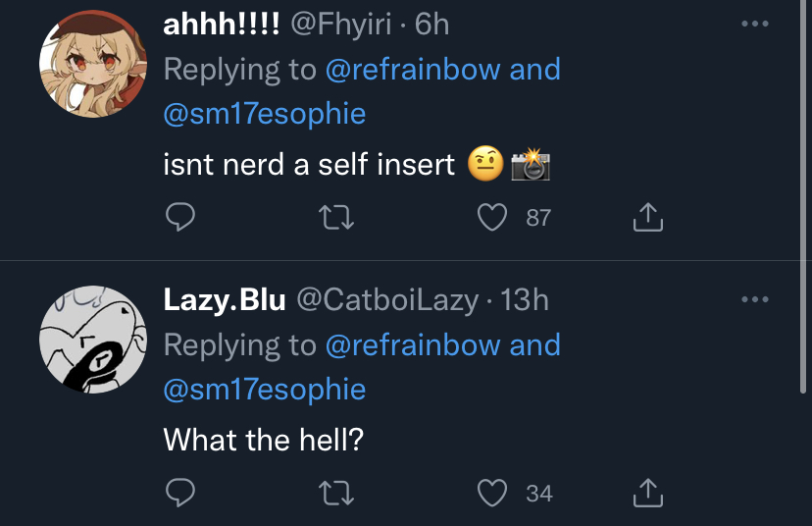Like the tweet with 87 likes
The image size is (812, 526).
(491, 217)
